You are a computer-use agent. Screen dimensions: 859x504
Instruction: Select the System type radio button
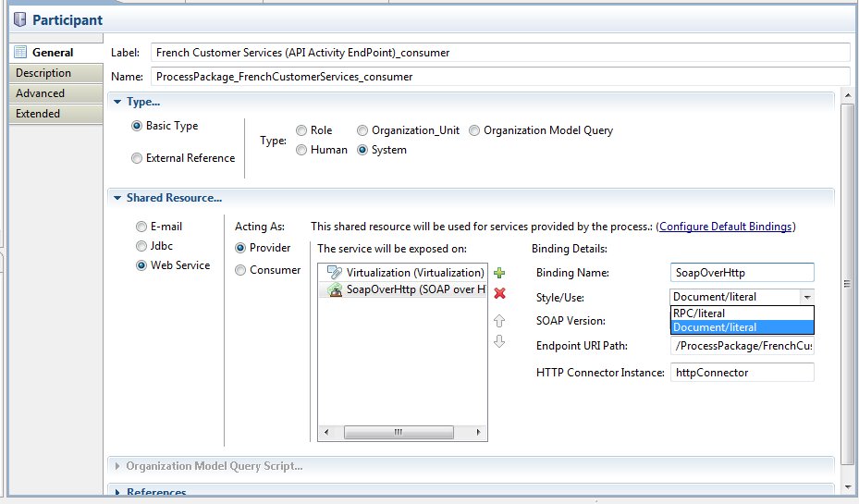362,150
